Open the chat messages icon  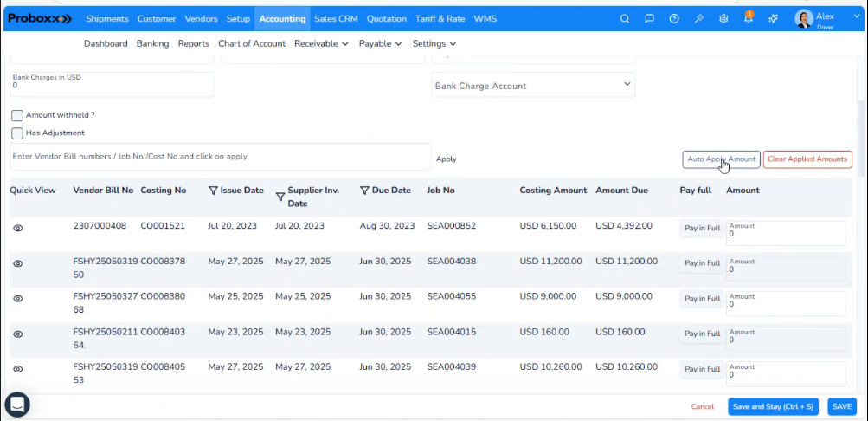pyautogui.click(x=649, y=18)
